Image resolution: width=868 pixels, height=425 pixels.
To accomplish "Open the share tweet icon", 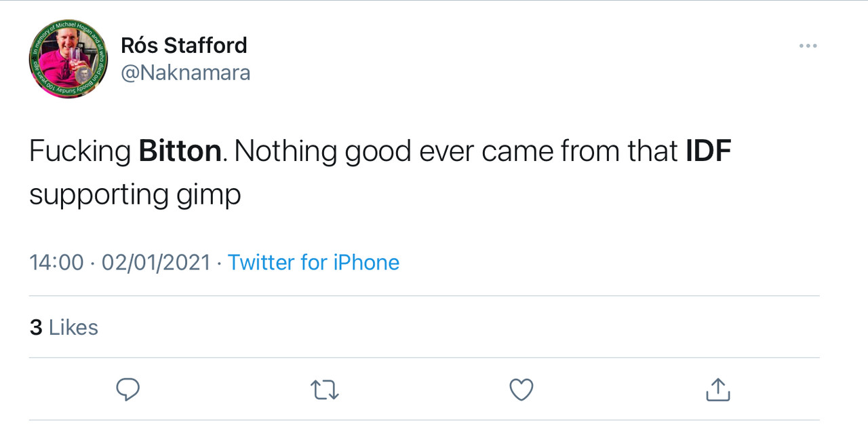I will coord(717,389).
